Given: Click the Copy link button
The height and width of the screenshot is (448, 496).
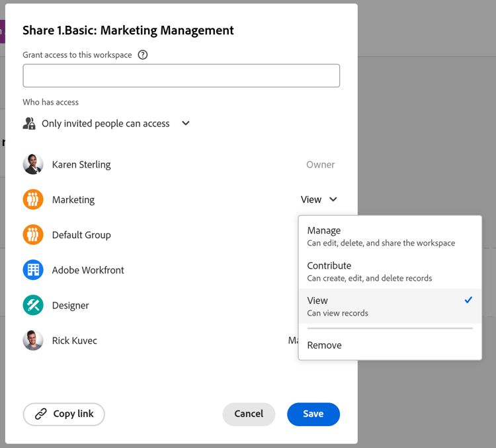Looking at the screenshot, I should 64,414.
